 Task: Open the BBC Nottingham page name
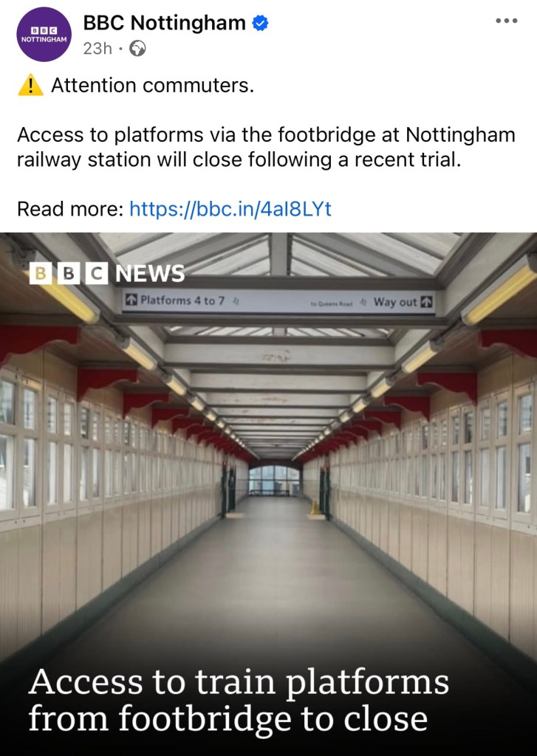pyautogui.click(x=165, y=23)
